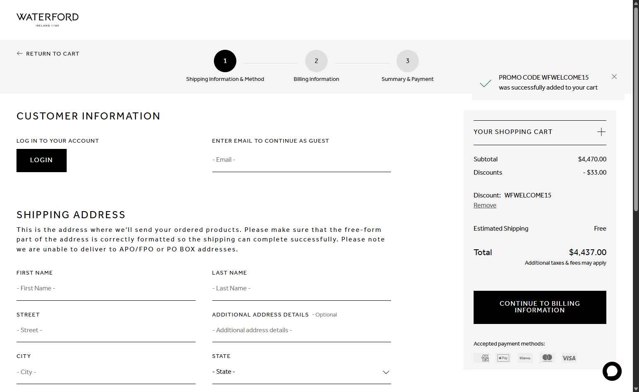Click the Street input field
The width and height of the screenshot is (639, 392).
click(106, 331)
